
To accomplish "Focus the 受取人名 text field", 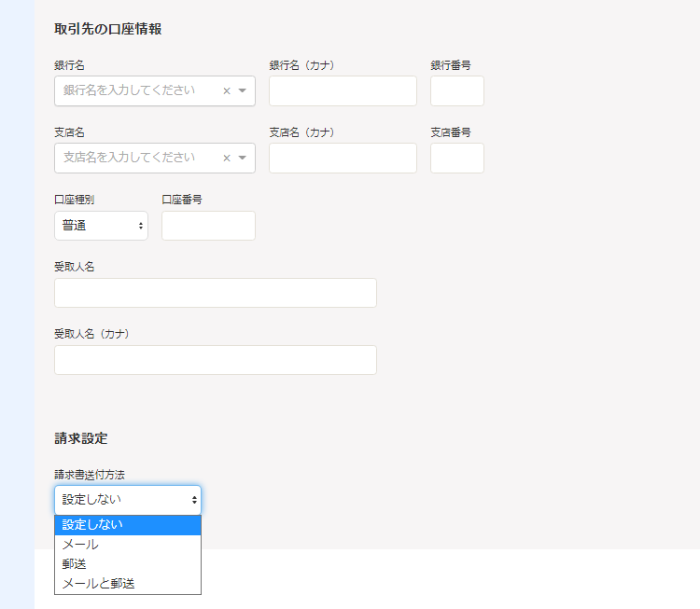I will [215, 293].
